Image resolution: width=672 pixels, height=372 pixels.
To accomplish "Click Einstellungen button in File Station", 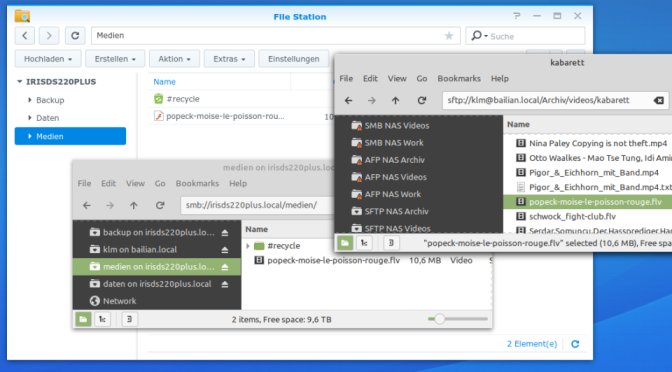I will [x=294, y=59].
